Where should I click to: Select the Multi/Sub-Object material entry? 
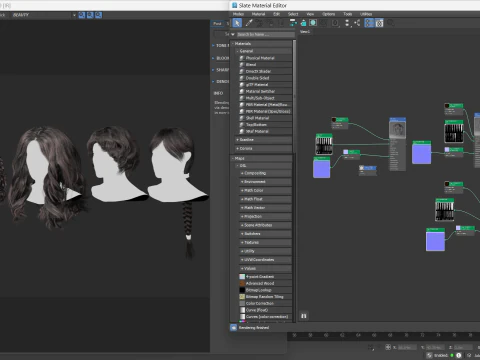(265, 98)
